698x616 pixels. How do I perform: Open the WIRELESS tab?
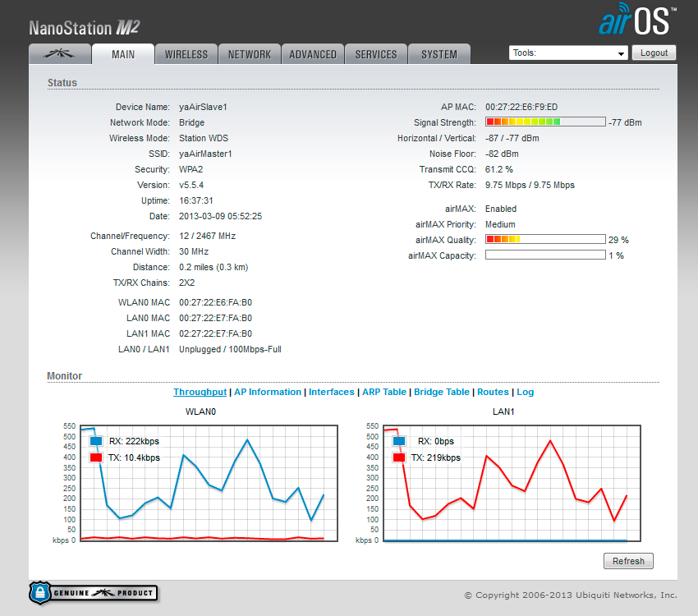coord(186,54)
